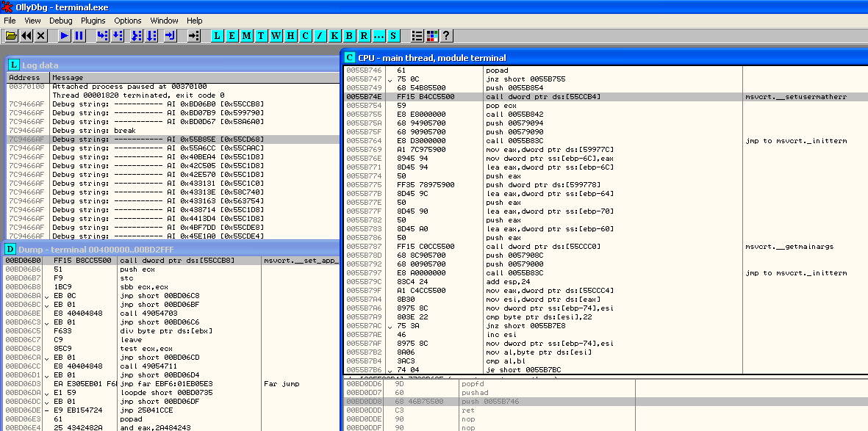The height and width of the screenshot is (431, 868).
Task: Click the Step into toolbar icon
Action: tap(102, 35)
